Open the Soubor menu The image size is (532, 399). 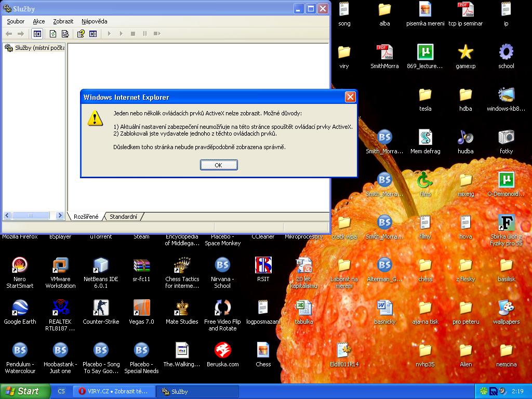tap(16, 21)
